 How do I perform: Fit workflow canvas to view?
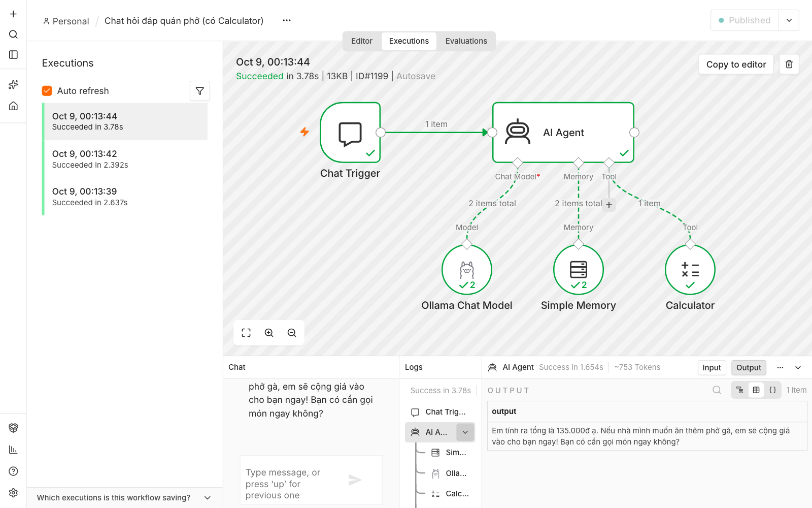coord(246,333)
